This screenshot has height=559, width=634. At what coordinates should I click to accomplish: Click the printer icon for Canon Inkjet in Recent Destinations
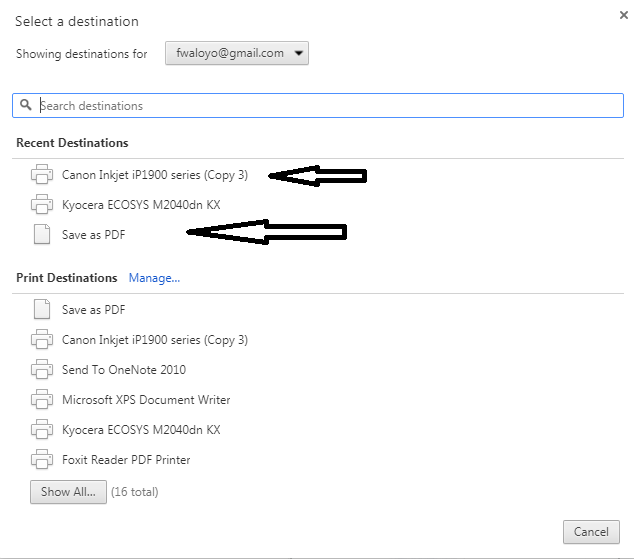[x=42, y=175]
